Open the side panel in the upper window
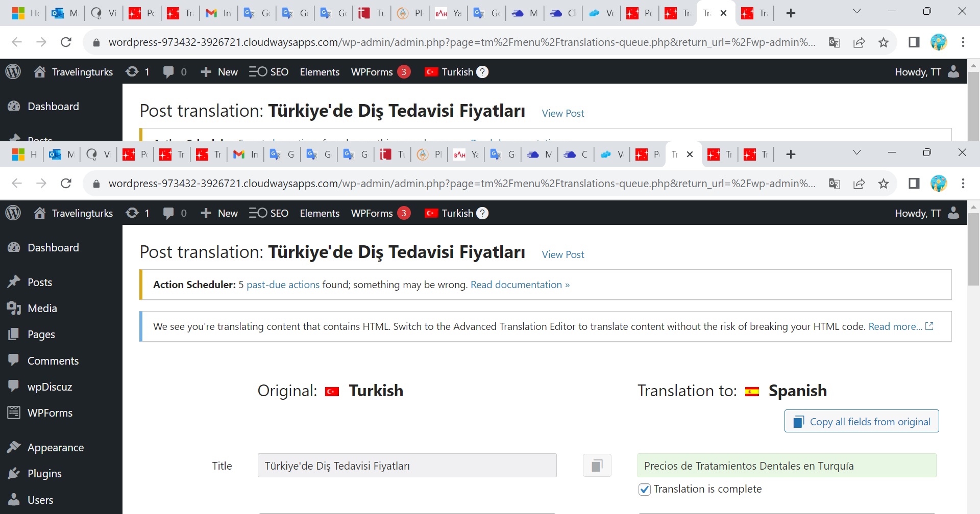 point(914,42)
